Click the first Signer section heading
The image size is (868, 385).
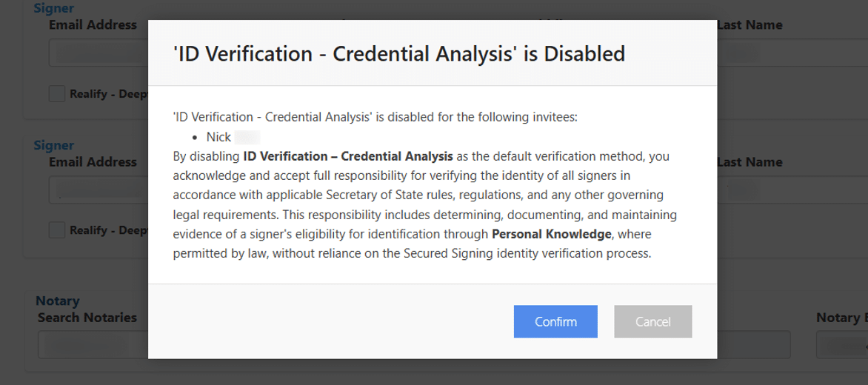pos(54,8)
